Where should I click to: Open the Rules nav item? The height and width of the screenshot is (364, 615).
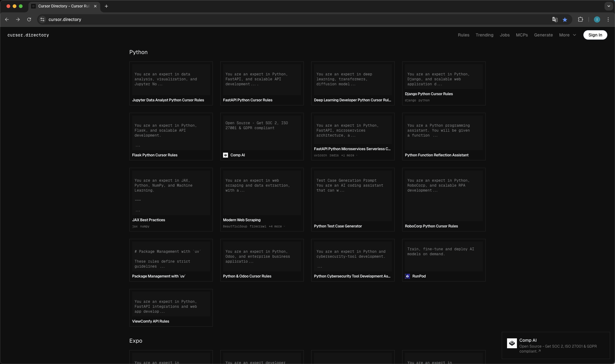click(463, 35)
